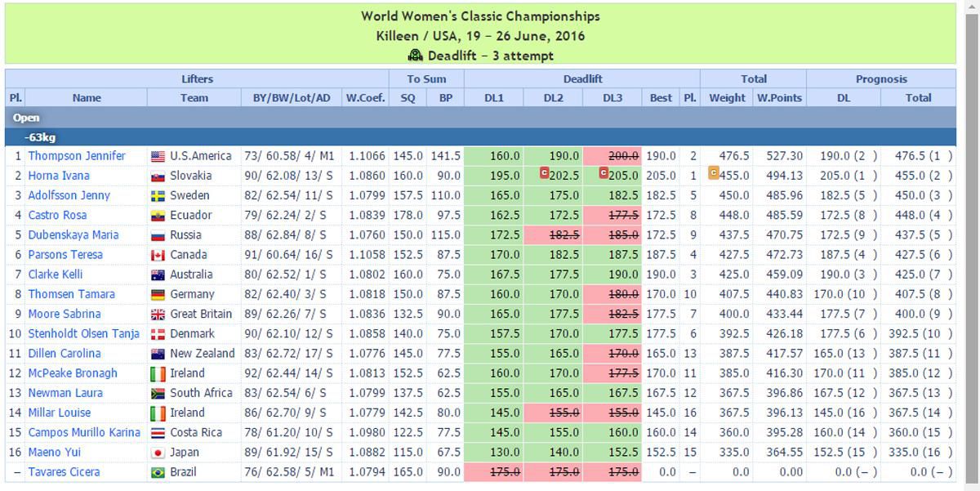Open Thompson Jennifer's lifter profile
The width and height of the screenshot is (980, 491).
77,156
